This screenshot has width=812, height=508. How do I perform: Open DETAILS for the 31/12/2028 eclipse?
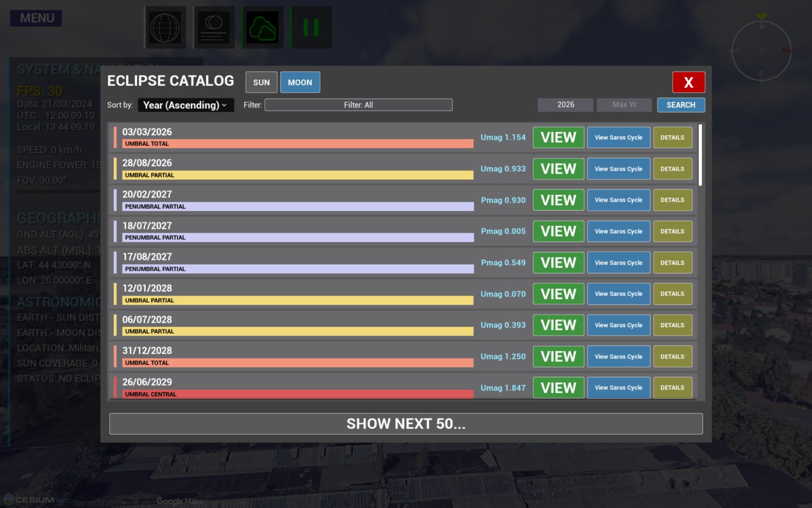(672, 357)
